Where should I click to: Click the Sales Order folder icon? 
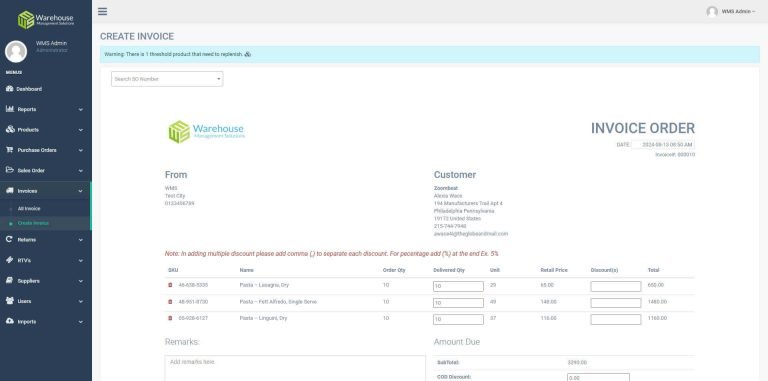pos(9,170)
